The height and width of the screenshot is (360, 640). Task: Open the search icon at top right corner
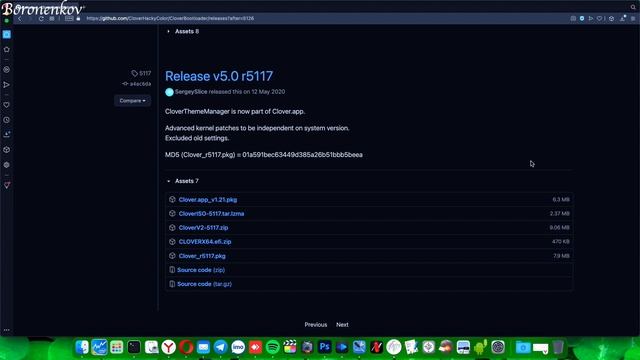pos(633,7)
